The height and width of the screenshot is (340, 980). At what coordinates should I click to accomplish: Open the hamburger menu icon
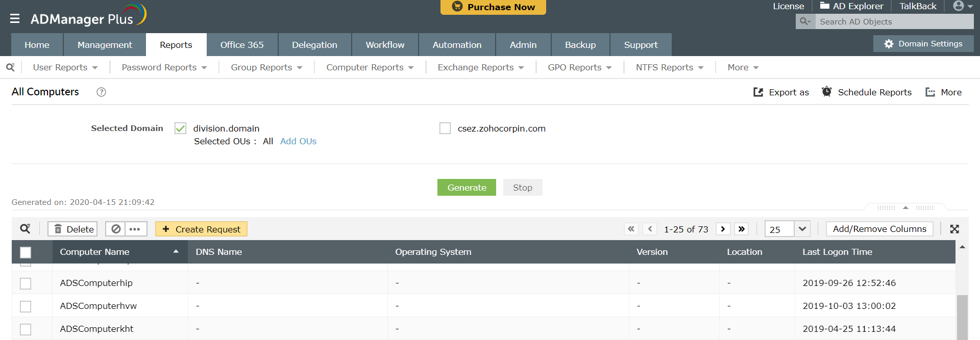coord(15,19)
